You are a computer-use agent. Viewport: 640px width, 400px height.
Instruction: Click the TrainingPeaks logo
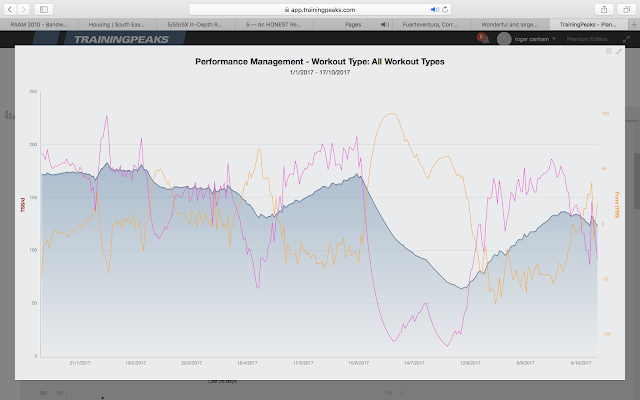pyautogui.click(x=121, y=39)
